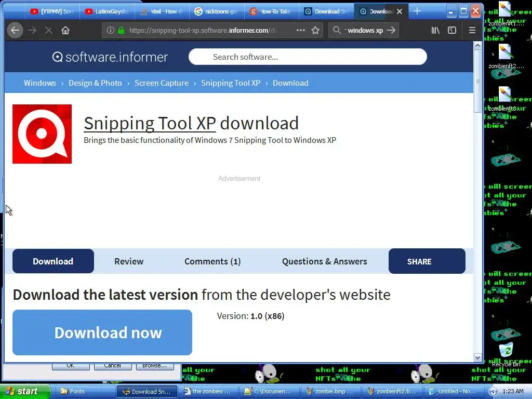Open the Review tab
This screenshot has height=399, width=532.
tap(129, 261)
